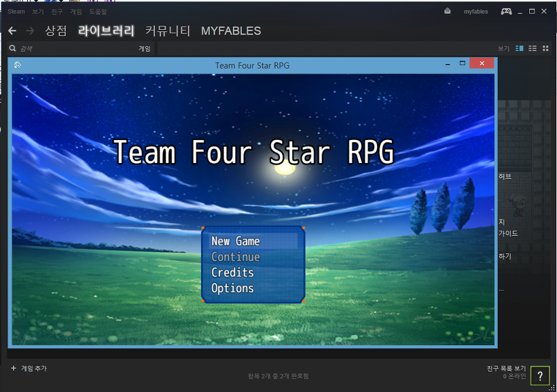The image size is (557, 392).
Task: Click the 가이드 link in the Steam sidebar
Action: click(x=508, y=234)
